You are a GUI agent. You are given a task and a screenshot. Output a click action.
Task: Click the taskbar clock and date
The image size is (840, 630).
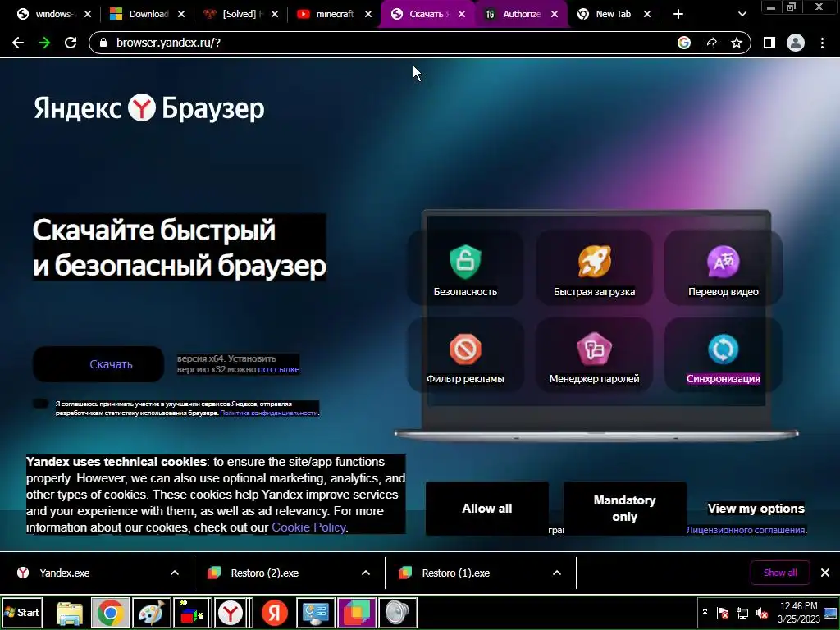799,612
